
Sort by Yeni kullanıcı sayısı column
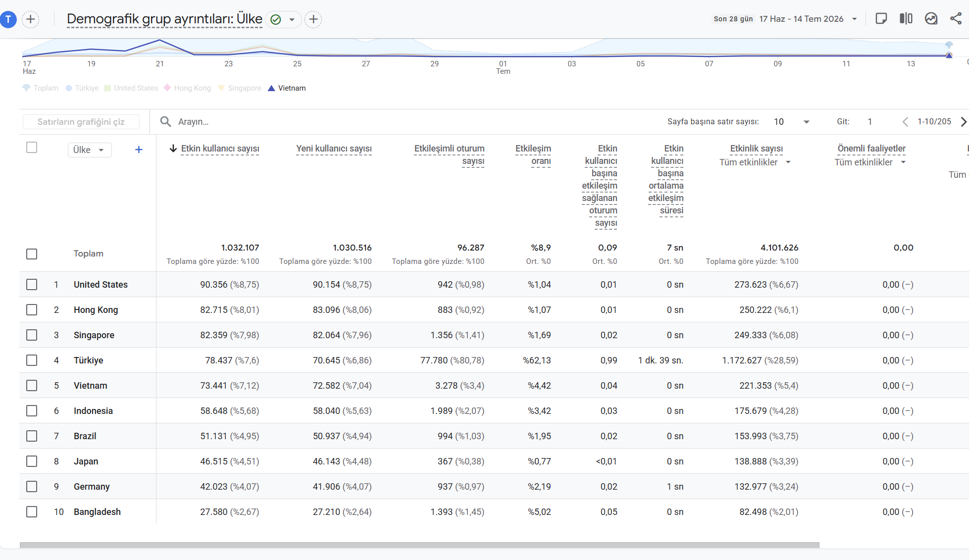334,149
